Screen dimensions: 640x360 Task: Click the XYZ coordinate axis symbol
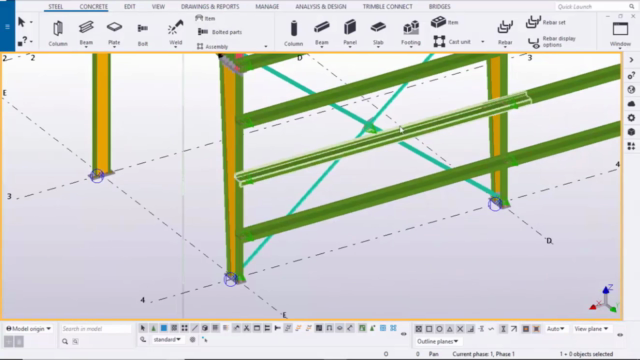[x=604, y=299]
